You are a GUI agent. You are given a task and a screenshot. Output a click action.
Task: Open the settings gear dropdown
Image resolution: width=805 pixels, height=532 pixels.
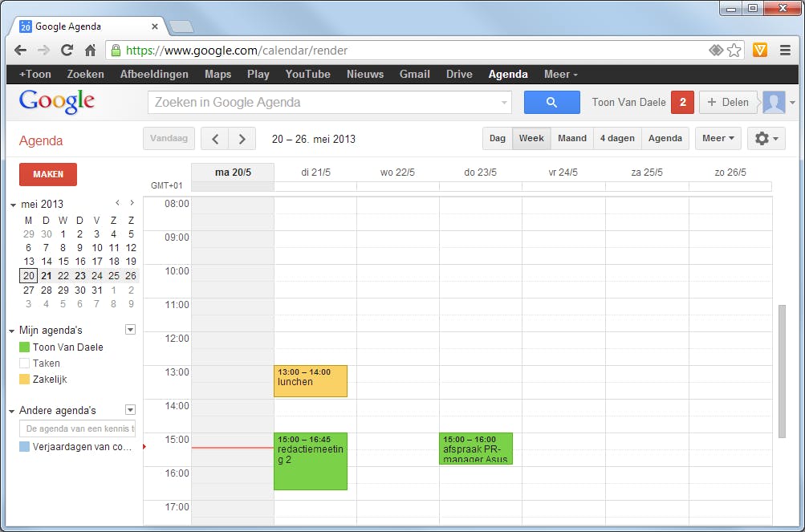click(766, 139)
